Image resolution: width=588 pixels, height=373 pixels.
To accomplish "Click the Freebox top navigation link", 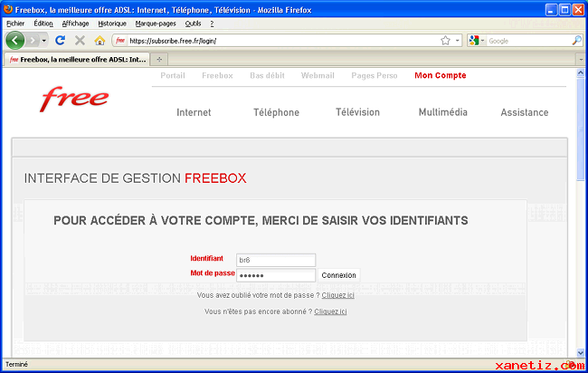I will [217, 75].
